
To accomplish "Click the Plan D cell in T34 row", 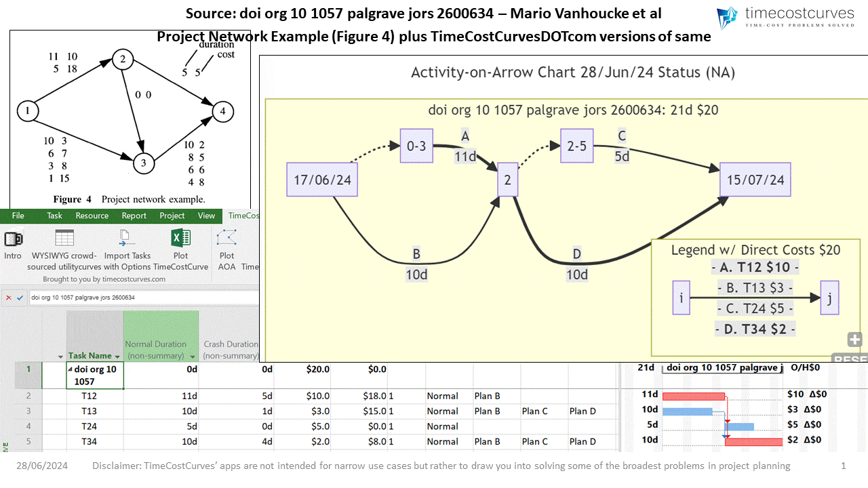I will click(591, 441).
